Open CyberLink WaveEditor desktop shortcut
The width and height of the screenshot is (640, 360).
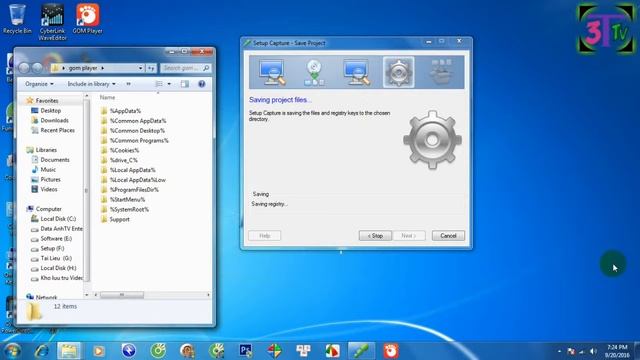(x=52, y=22)
